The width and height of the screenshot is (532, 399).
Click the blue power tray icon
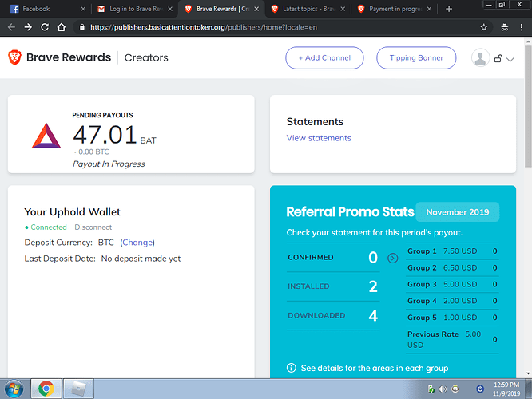[x=480, y=389]
